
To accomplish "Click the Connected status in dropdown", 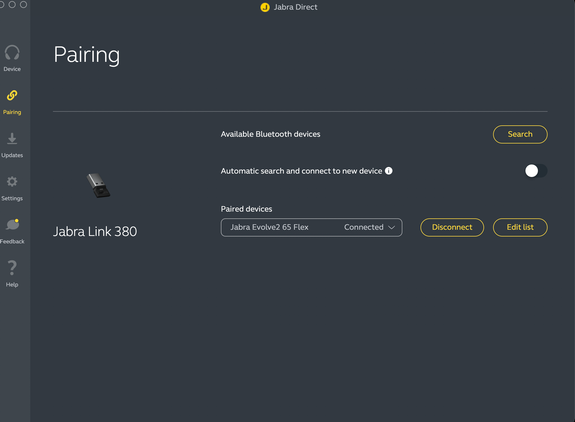I will [363, 227].
